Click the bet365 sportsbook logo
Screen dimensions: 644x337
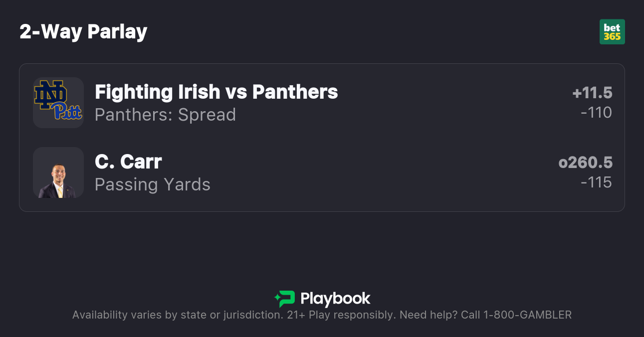click(612, 32)
